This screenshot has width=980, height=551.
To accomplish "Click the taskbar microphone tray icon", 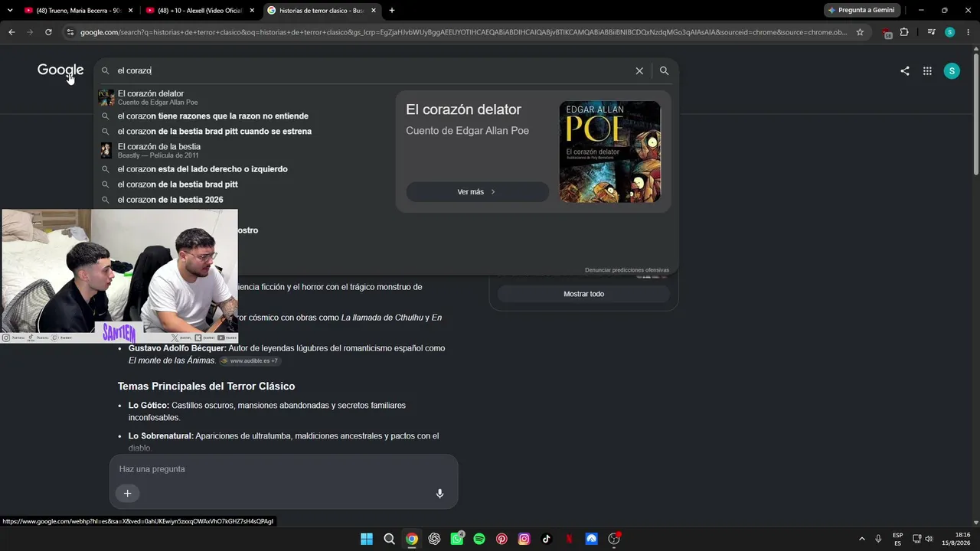I will pyautogui.click(x=878, y=539).
